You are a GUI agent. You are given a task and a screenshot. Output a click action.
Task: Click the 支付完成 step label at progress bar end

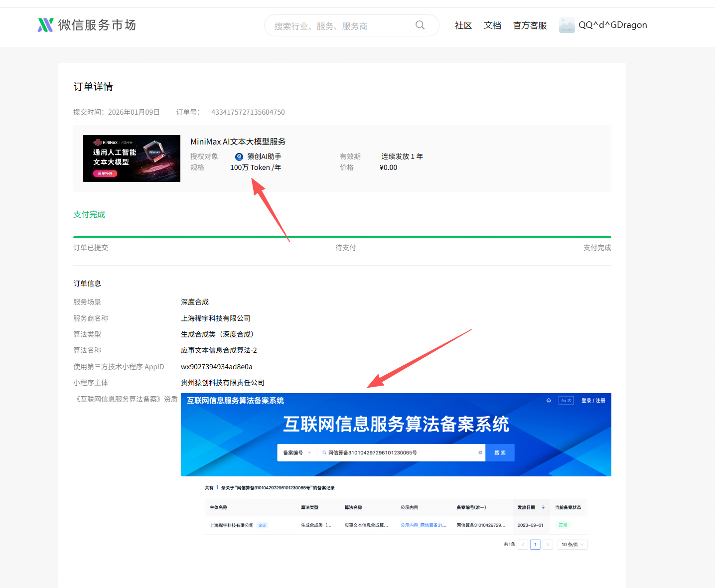[597, 248]
